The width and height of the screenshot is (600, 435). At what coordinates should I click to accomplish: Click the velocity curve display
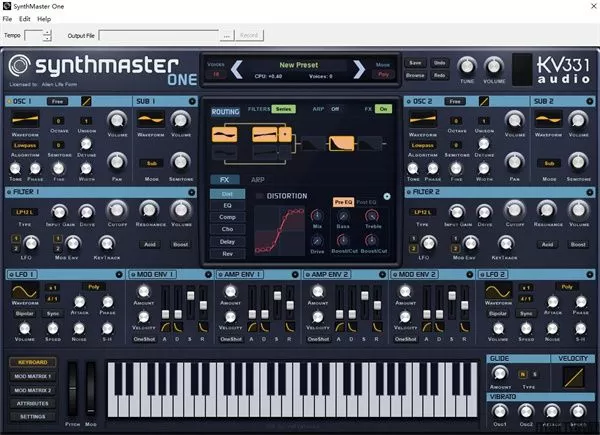(x=573, y=377)
